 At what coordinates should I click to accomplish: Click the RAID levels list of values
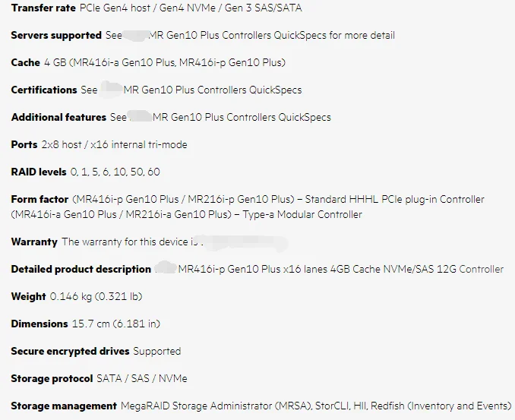[x=115, y=172]
